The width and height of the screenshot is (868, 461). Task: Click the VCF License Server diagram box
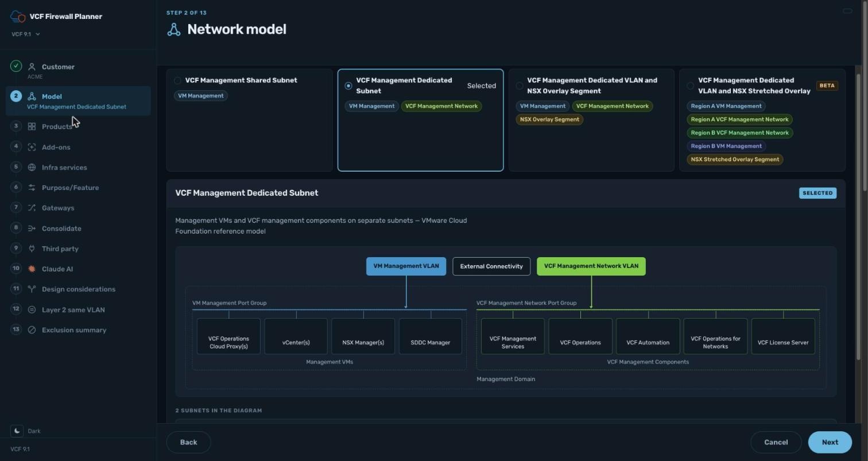tap(783, 336)
